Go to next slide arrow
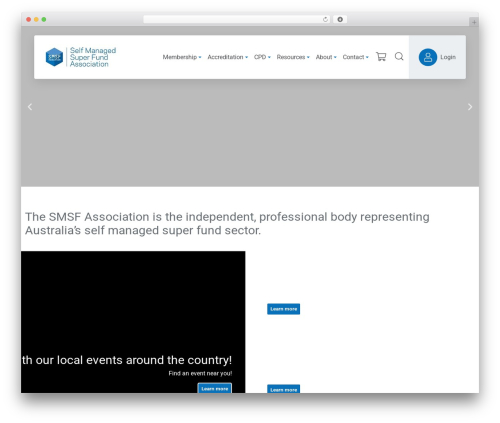 [470, 107]
